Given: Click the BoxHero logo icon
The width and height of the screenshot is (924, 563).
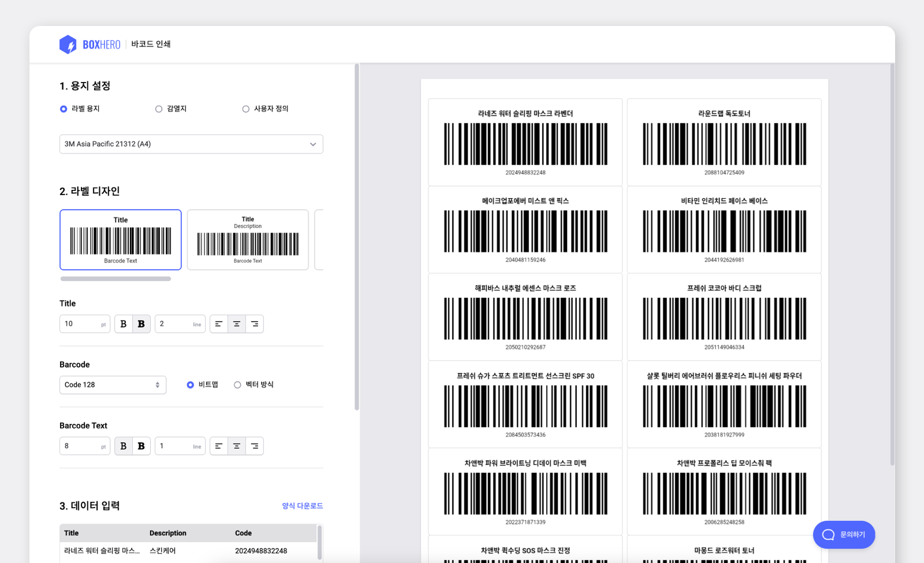Looking at the screenshot, I should pyautogui.click(x=68, y=44).
